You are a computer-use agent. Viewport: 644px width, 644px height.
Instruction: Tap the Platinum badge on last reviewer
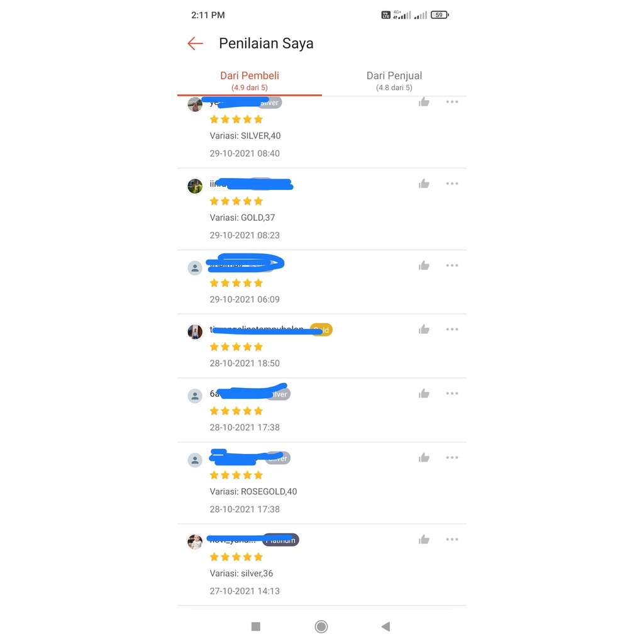pos(281,540)
